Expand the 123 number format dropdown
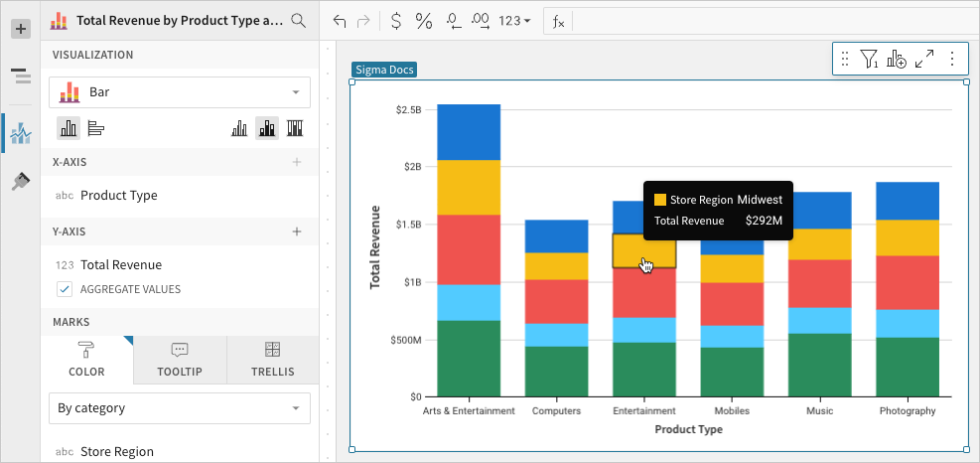This screenshot has width=980, height=463. pyautogui.click(x=514, y=21)
